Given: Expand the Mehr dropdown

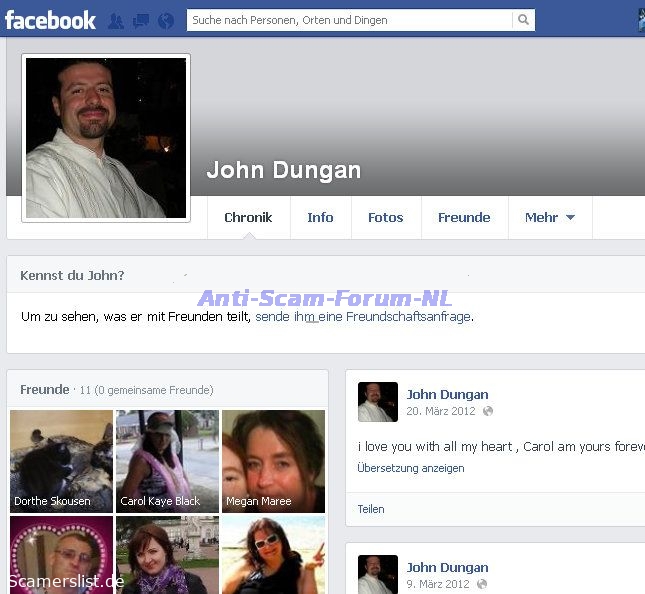Looking at the screenshot, I should 550,217.
